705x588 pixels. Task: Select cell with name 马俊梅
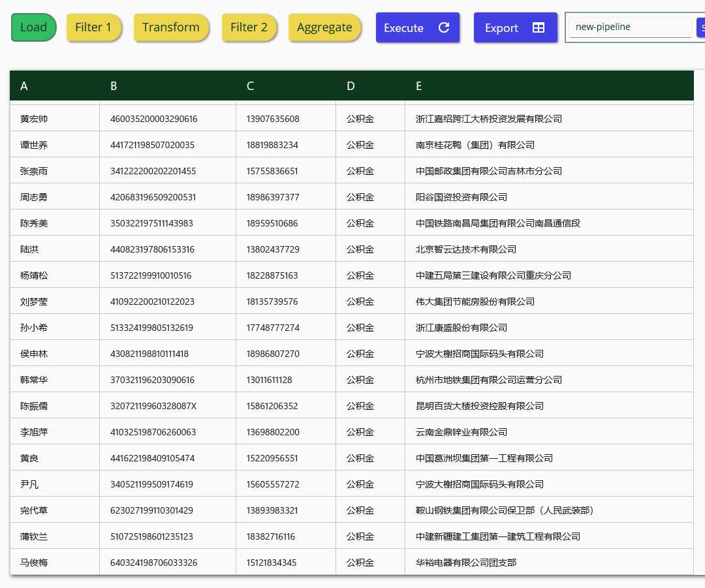[x=55, y=562]
